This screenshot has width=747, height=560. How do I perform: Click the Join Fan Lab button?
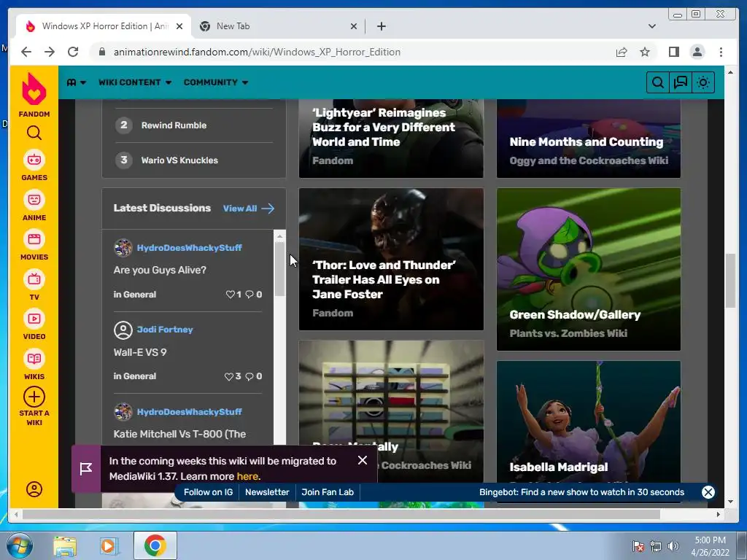pos(328,492)
